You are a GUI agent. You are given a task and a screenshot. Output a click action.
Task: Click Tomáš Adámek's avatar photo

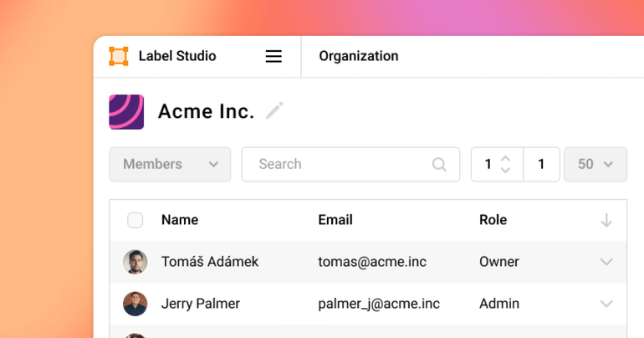pyautogui.click(x=135, y=262)
